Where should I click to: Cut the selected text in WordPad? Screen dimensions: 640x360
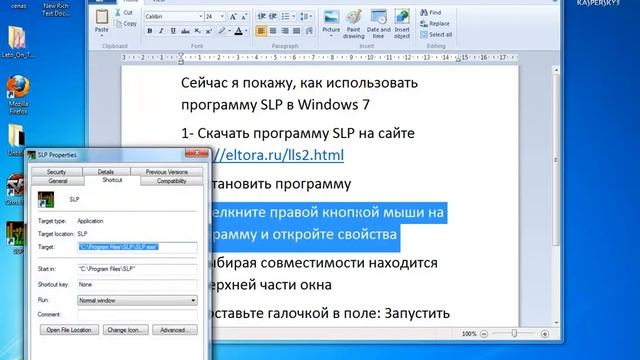click(x=124, y=13)
